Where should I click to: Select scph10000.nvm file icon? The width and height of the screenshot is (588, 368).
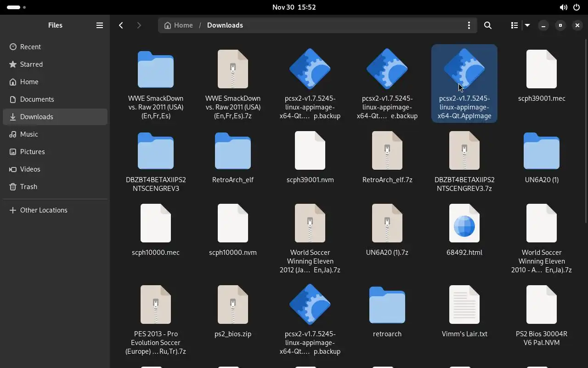point(233,223)
